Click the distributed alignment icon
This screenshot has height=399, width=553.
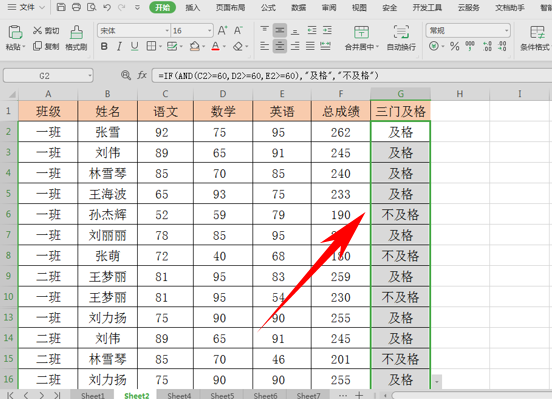(326, 46)
